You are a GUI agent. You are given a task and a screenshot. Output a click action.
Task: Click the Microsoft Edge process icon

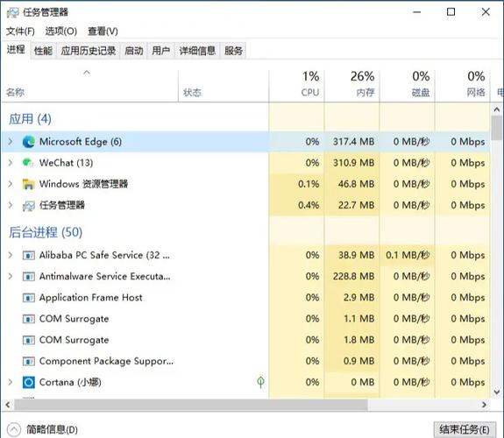29,142
